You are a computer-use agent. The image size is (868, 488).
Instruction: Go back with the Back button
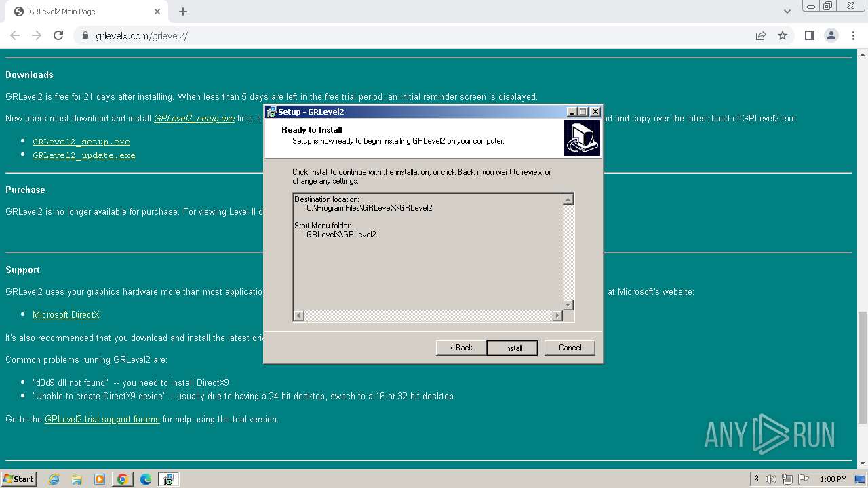tap(460, 348)
